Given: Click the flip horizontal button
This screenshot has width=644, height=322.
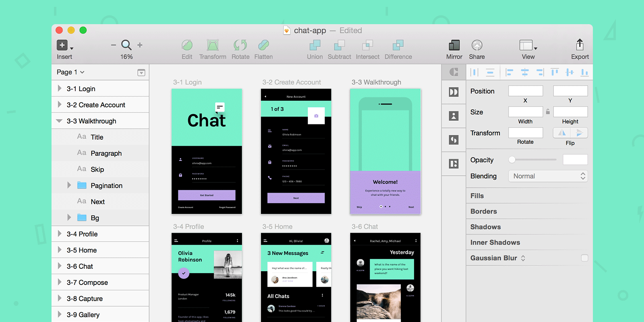Looking at the screenshot, I should coord(562,133).
